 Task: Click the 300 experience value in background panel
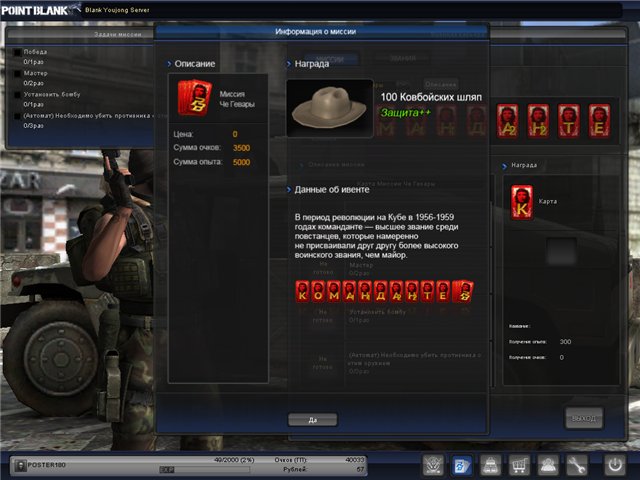[565, 342]
